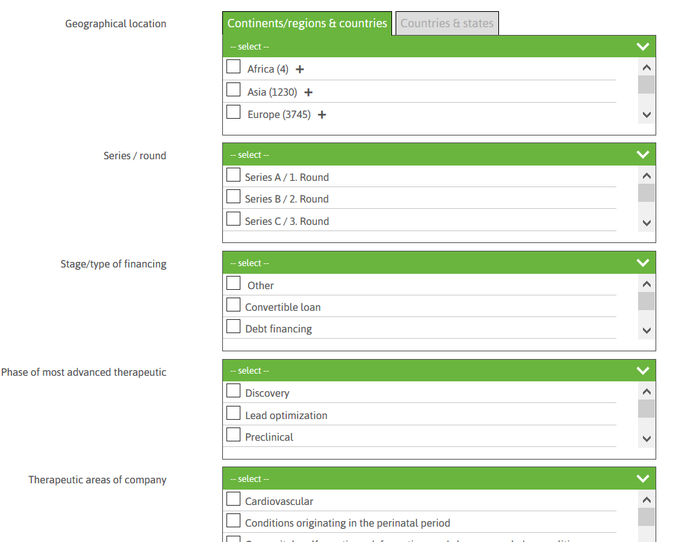Collapse Phase of most advanced therapeutic dropdown
The height and width of the screenshot is (542, 680).
coord(439,371)
